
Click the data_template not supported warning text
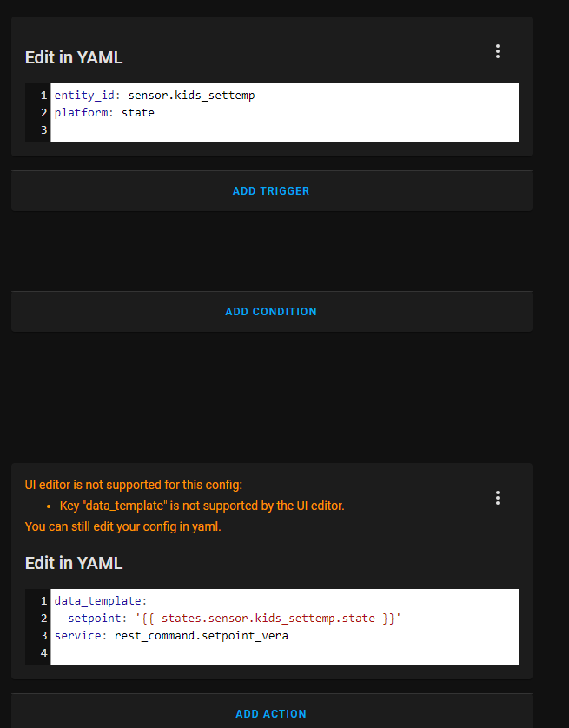(202, 506)
